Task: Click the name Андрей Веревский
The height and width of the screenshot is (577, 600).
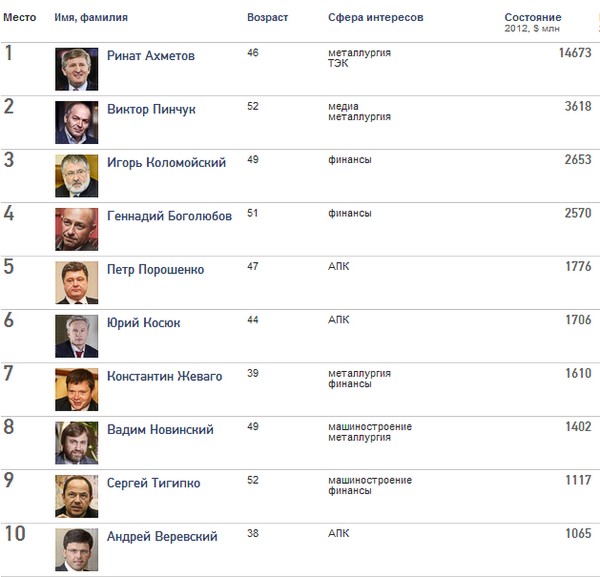Action: pyautogui.click(x=162, y=537)
